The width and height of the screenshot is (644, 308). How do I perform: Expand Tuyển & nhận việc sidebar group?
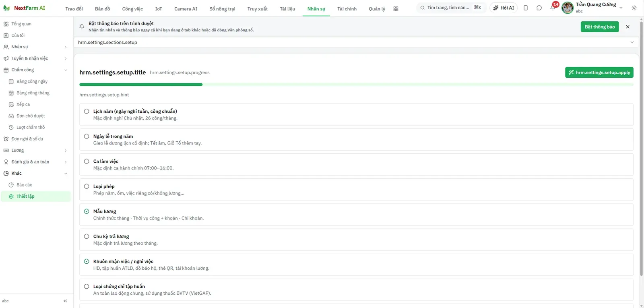click(x=35, y=58)
